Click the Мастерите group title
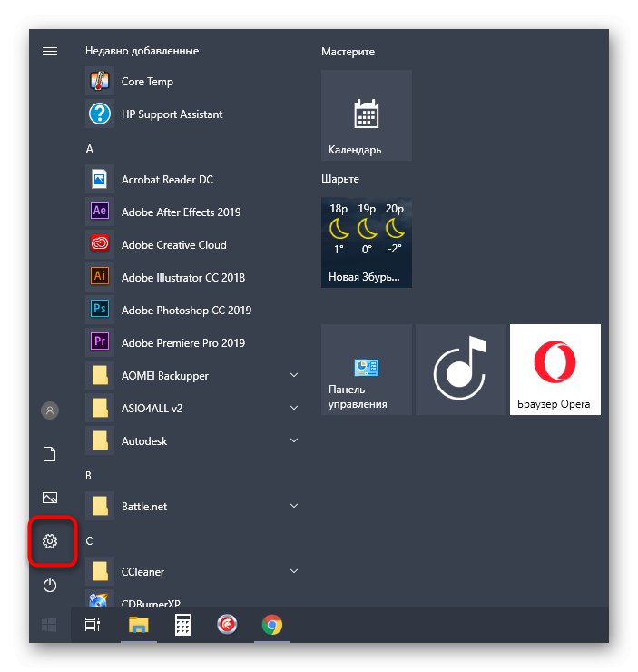 click(348, 52)
